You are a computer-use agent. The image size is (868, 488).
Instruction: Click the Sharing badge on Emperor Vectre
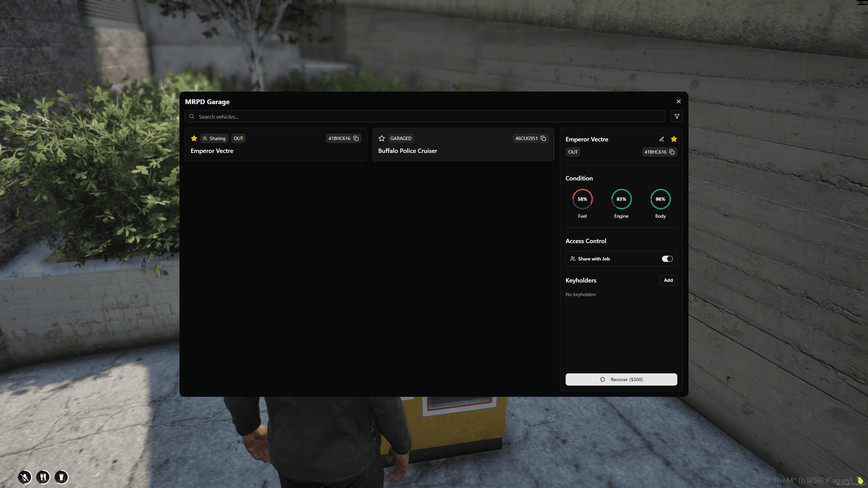[x=214, y=138]
